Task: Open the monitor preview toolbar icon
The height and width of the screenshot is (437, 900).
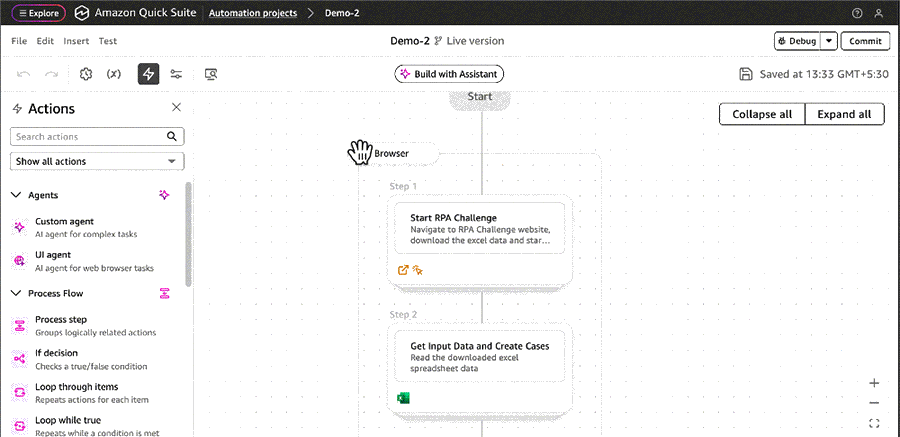Action: (x=211, y=74)
